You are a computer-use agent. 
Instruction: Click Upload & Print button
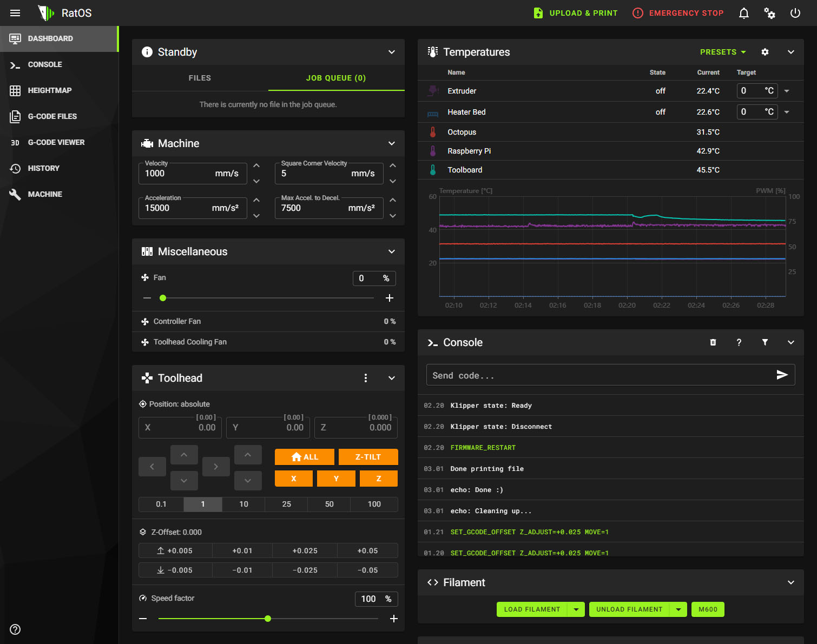[x=575, y=13]
